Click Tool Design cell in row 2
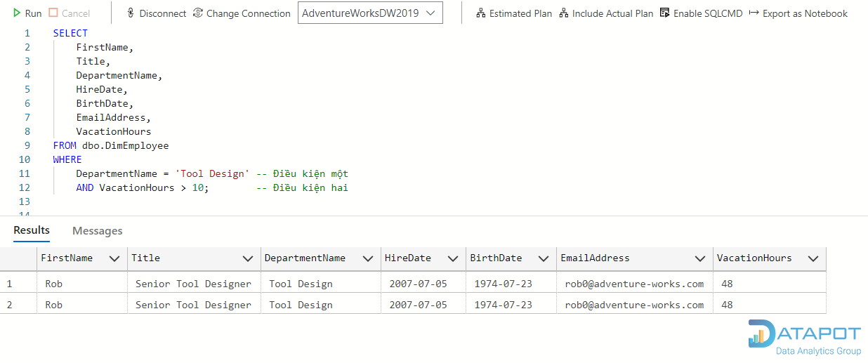 (x=321, y=305)
